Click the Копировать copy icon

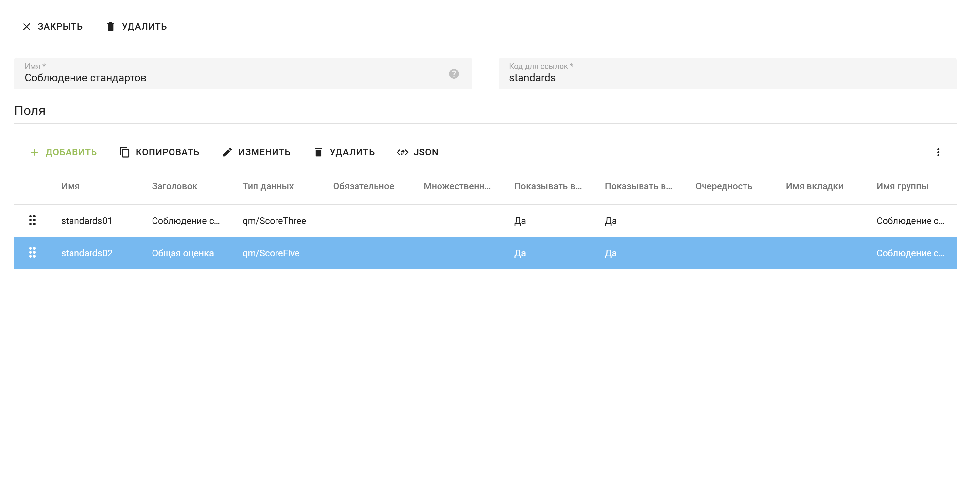click(x=124, y=152)
